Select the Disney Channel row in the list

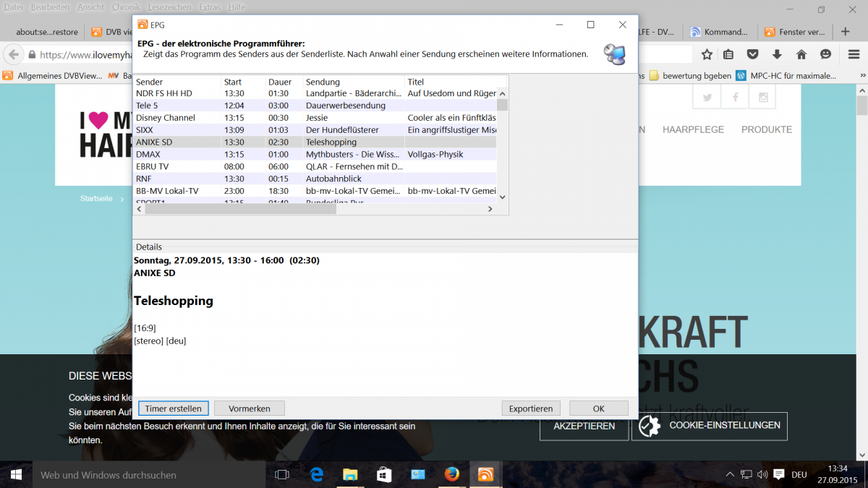tap(165, 118)
